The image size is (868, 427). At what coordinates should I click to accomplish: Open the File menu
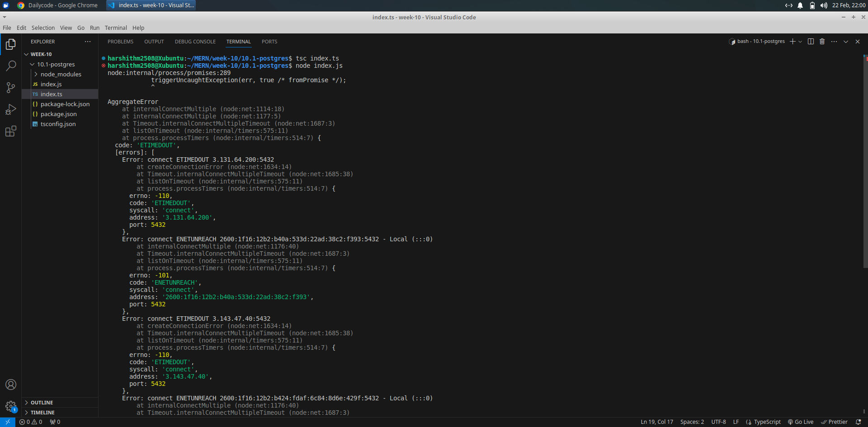click(x=7, y=28)
